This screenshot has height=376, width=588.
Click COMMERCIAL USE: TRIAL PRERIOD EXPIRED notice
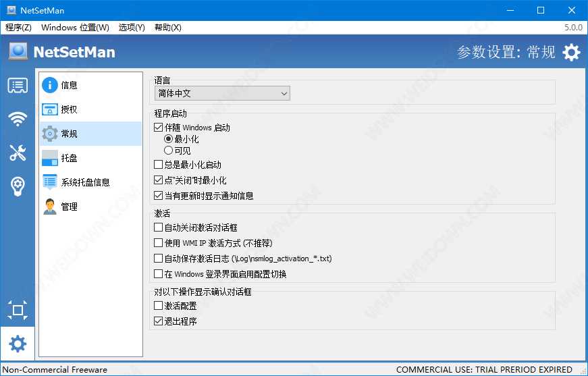tap(484, 370)
